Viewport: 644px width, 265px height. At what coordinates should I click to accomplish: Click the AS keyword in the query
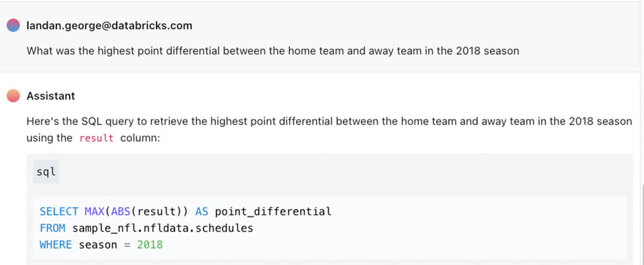(x=202, y=212)
